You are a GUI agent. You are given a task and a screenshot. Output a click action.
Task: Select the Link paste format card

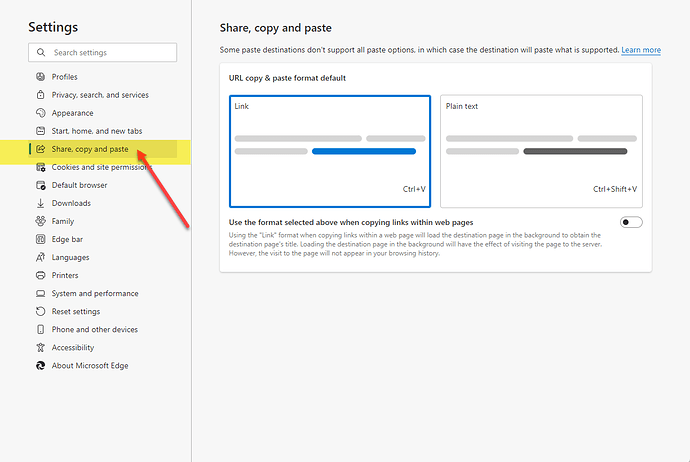click(330, 151)
